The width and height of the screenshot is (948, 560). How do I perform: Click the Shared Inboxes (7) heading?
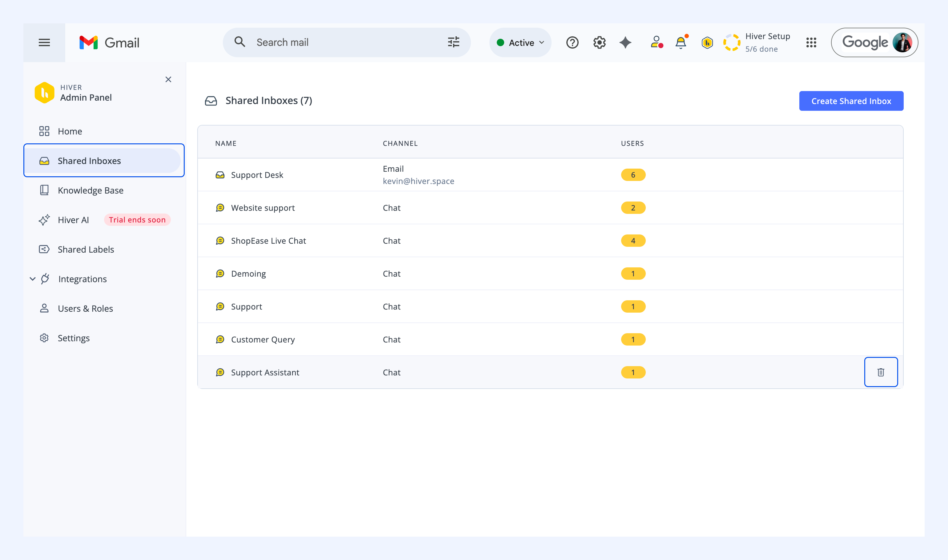tap(269, 101)
